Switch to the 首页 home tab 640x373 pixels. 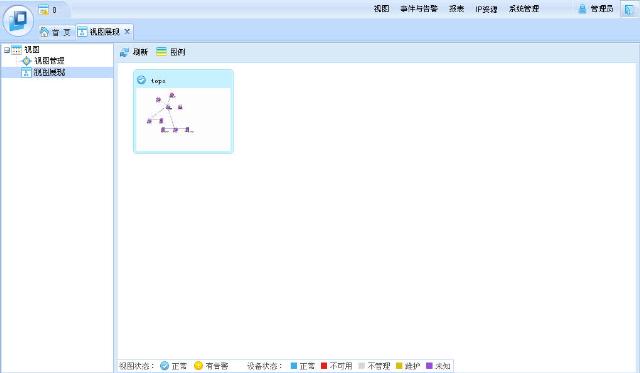[56, 32]
